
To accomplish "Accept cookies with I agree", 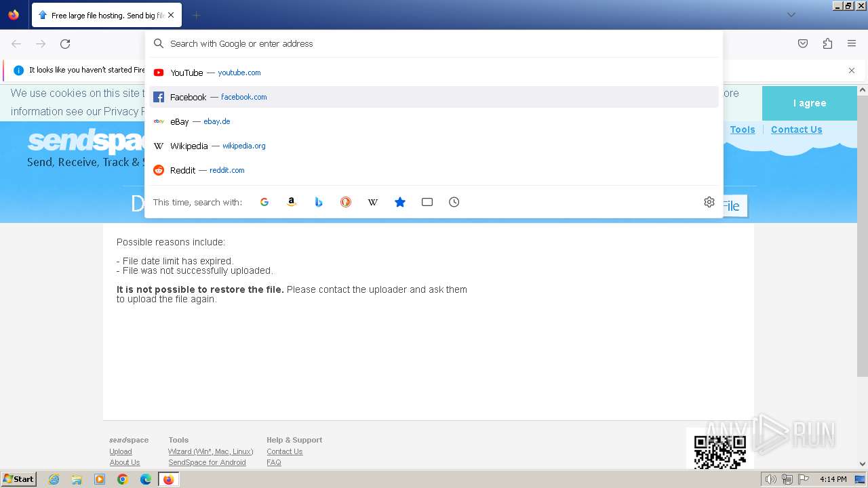I will pos(810,103).
